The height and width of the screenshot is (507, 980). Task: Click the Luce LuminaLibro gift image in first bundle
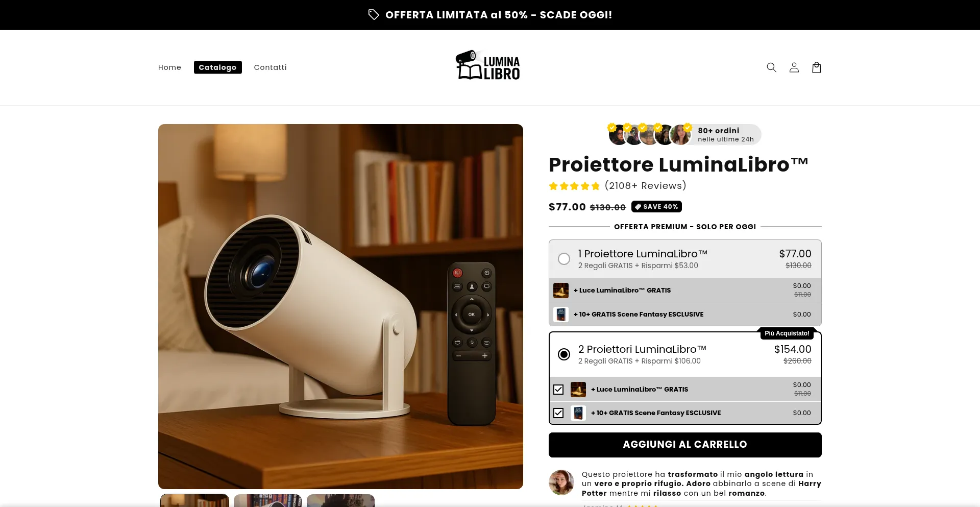tap(561, 291)
